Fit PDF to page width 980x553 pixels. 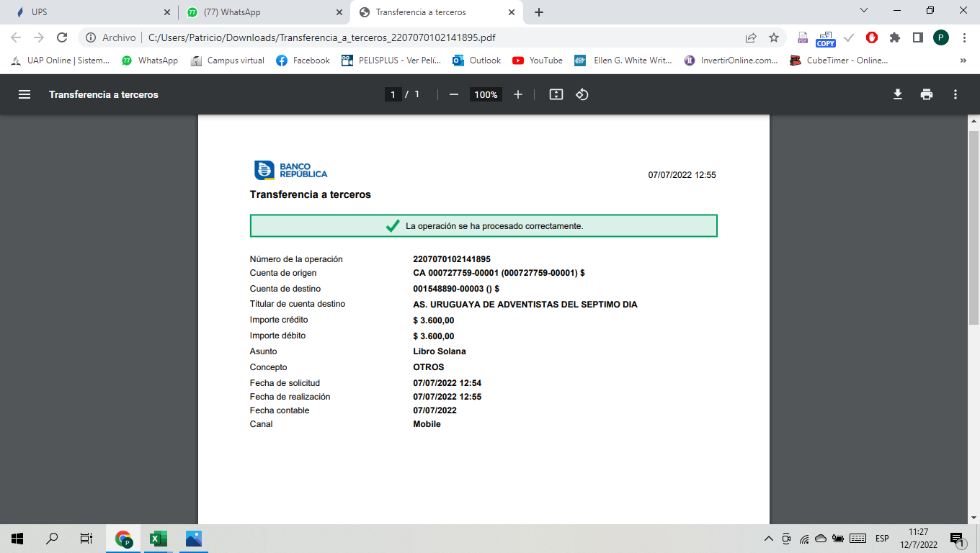(x=556, y=94)
